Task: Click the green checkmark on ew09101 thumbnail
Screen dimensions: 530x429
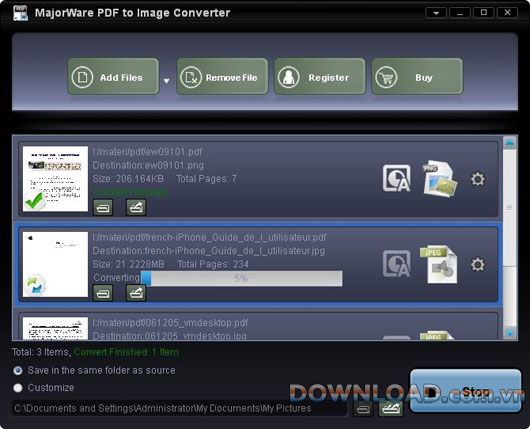Action: (34, 200)
